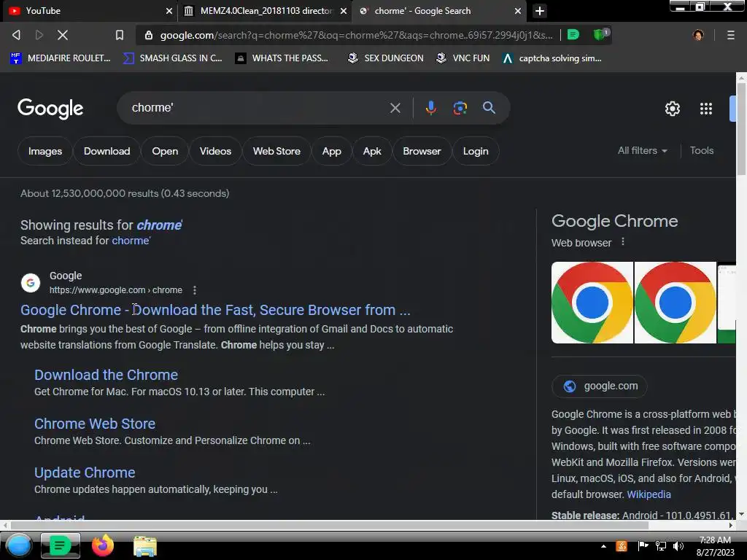Open more options beside Web browser label
Viewport: 747px width, 560px height.
tap(623, 242)
